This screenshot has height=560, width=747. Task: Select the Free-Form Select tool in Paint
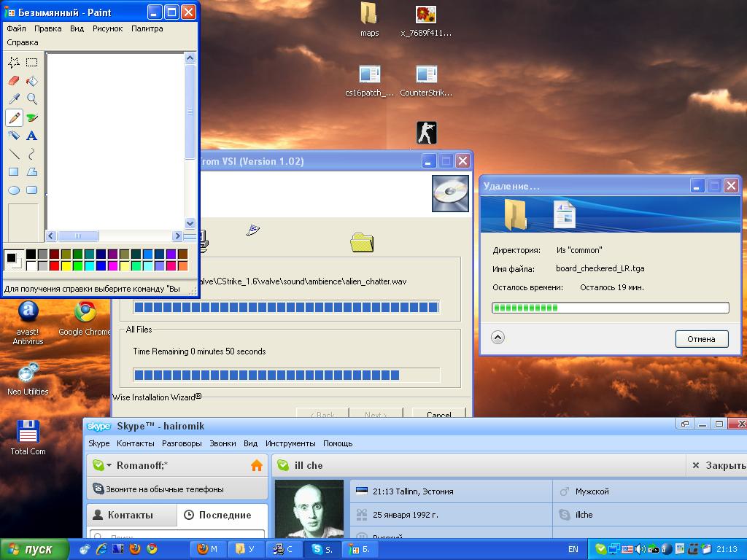click(14, 63)
